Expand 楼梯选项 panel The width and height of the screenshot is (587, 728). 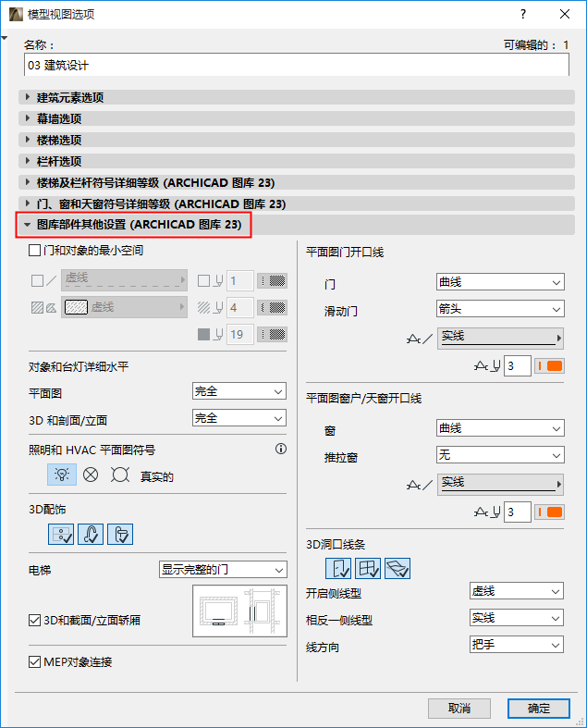[297, 140]
